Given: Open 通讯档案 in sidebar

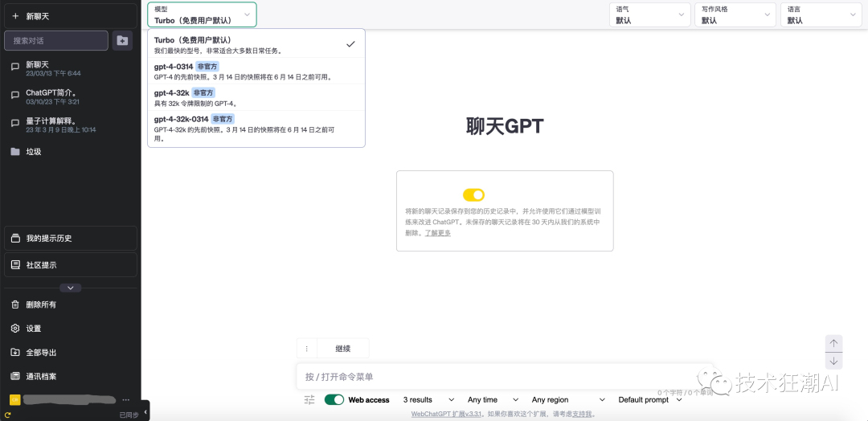Looking at the screenshot, I should [x=70, y=376].
